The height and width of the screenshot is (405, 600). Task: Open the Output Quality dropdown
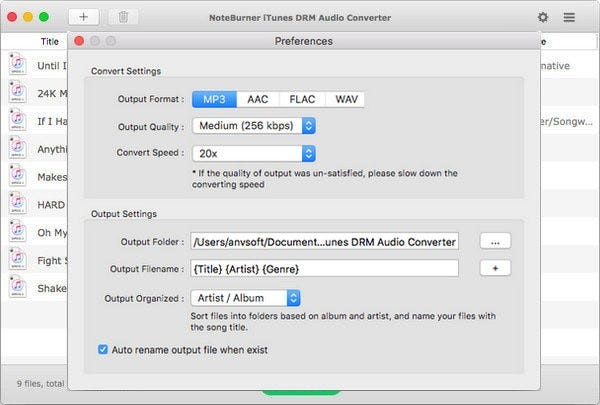point(254,126)
